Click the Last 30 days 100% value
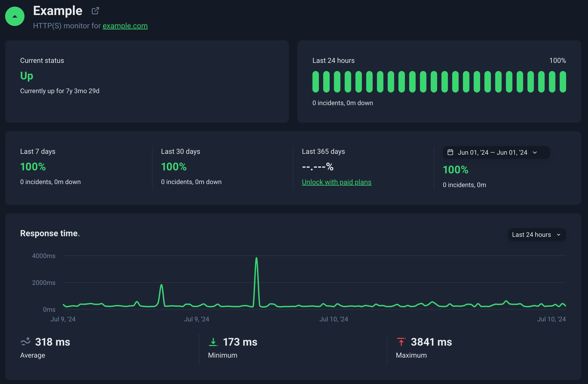The height and width of the screenshot is (384, 588). (174, 166)
